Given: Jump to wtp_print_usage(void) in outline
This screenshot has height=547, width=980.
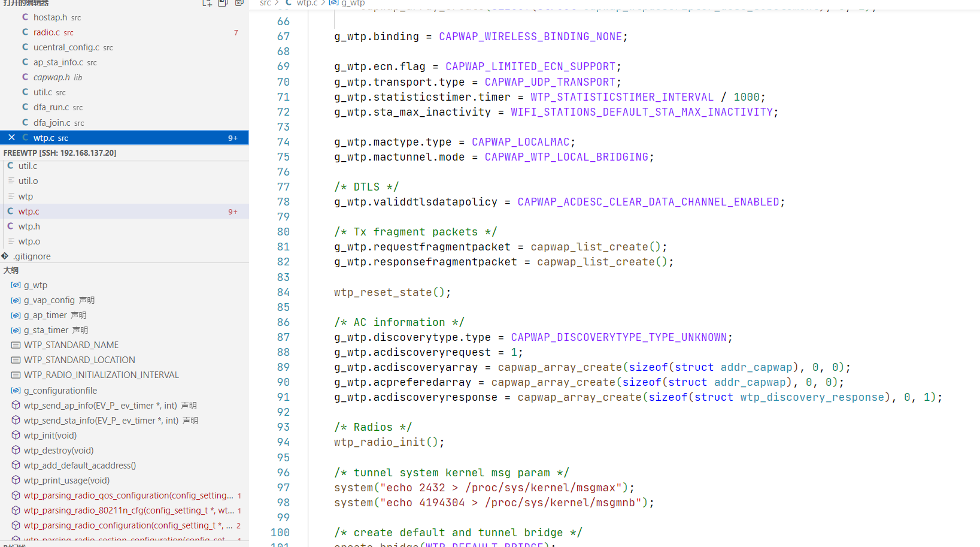Looking at the screenshot, I should pos(125,480).
